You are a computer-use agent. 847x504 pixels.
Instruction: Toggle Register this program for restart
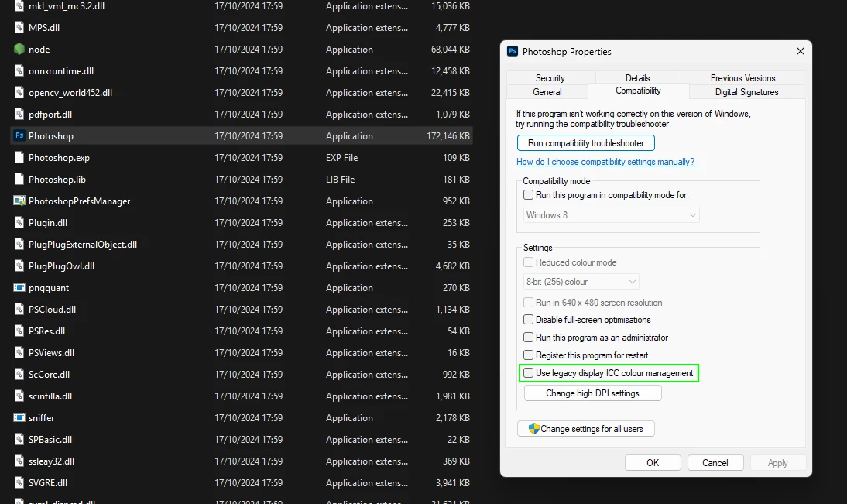coord(528,355)
